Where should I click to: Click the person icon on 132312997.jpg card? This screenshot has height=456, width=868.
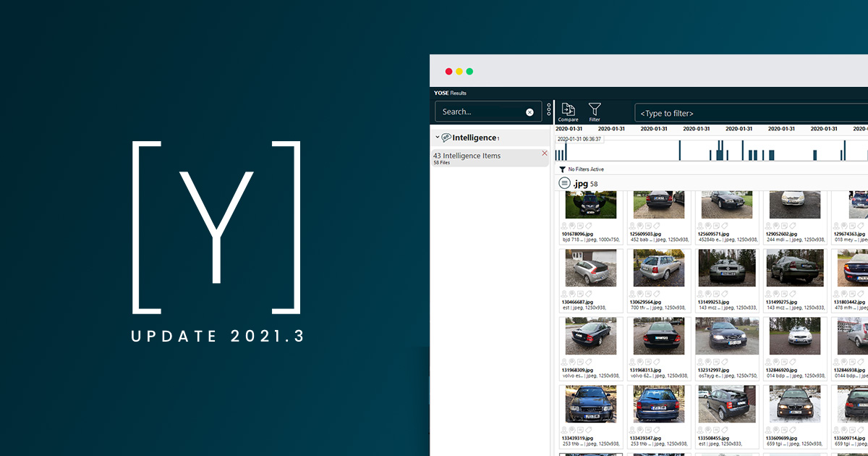(x=701, y=362)
